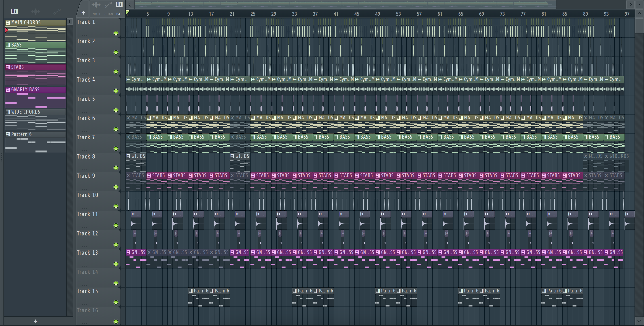Mute Track 7 using its green LED

(116, 149)
